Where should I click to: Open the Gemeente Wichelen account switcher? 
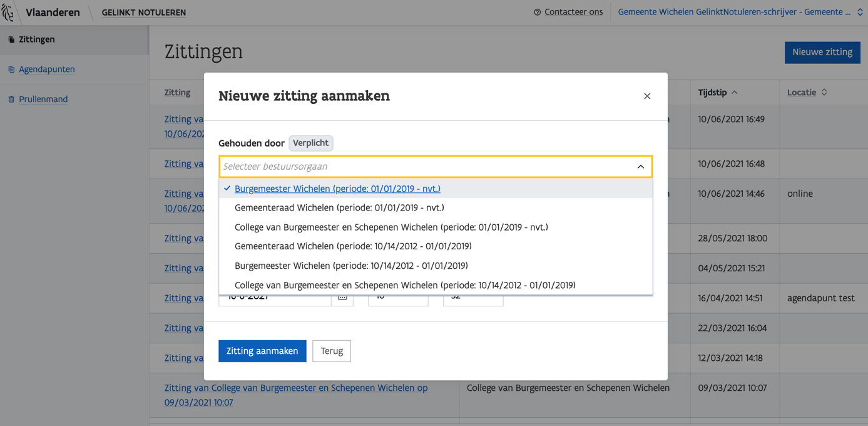pos(738,12)
